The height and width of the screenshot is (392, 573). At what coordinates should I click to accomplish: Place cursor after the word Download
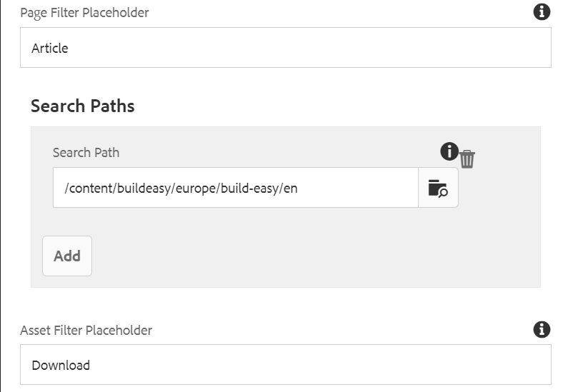point(91,366)
